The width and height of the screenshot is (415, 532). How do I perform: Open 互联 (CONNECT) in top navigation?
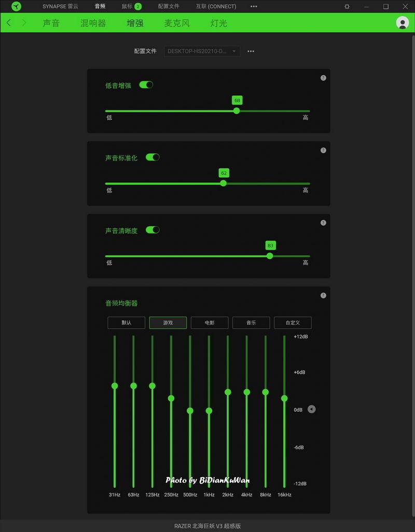tap(216, 6)
